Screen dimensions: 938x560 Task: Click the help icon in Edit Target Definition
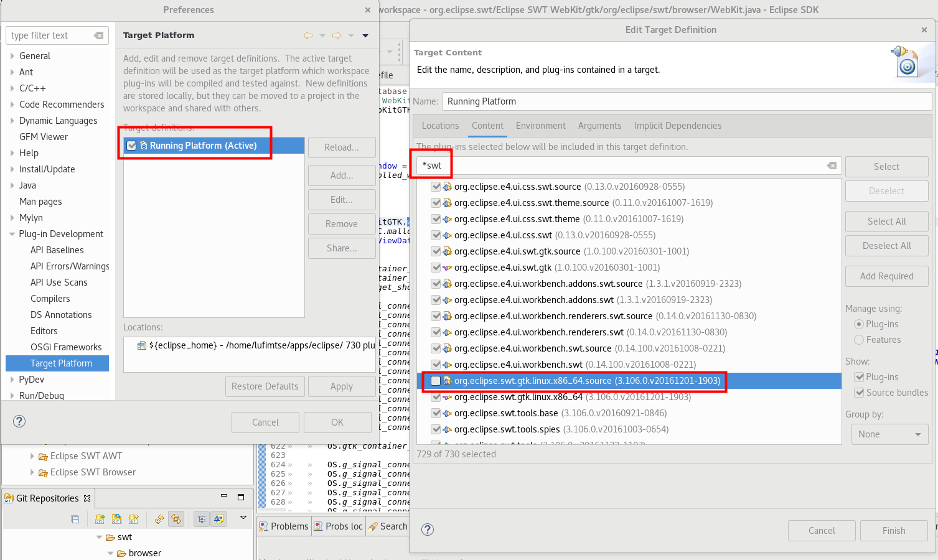(x=428, y=530)
